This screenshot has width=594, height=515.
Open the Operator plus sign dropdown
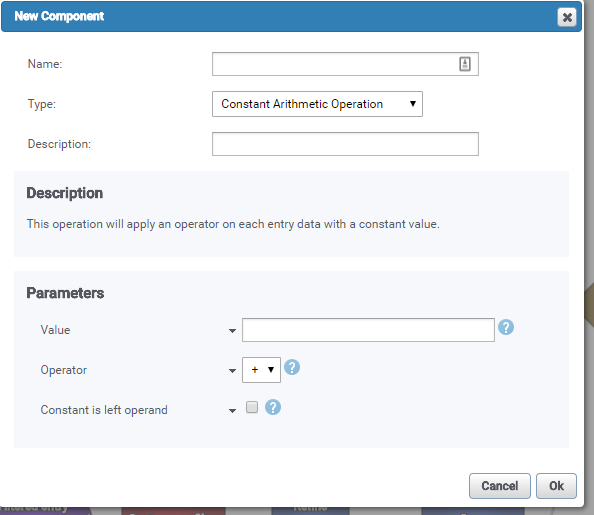(x=261, y=370)
